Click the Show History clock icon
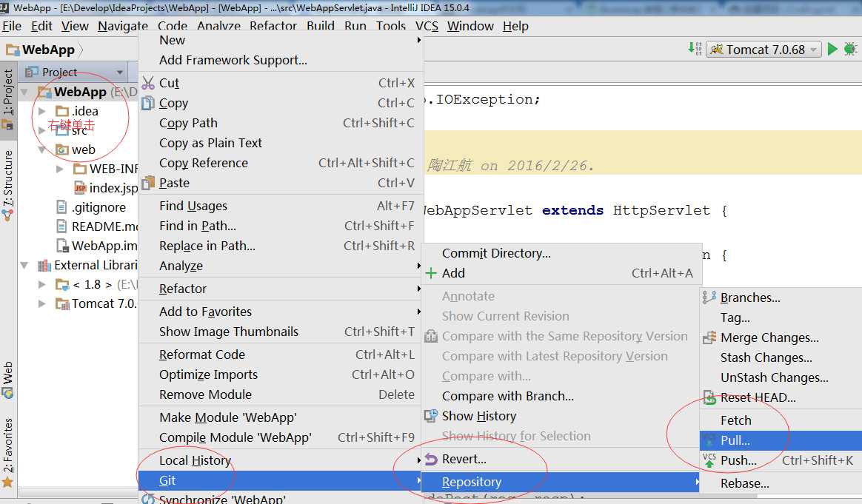This screenshot has width=862, height=504. coord(431,416)
